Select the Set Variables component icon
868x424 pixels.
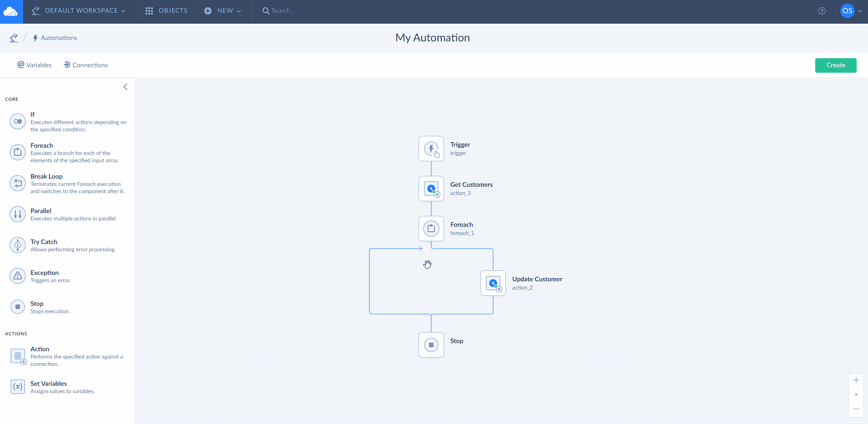[18, 387]
